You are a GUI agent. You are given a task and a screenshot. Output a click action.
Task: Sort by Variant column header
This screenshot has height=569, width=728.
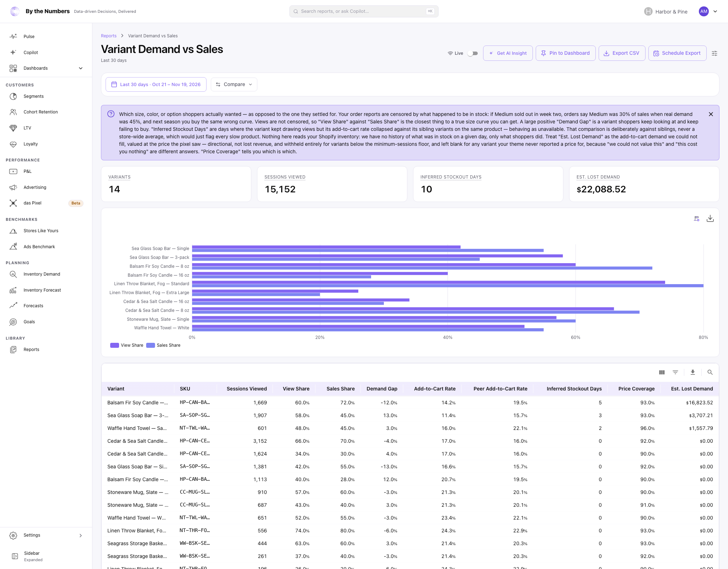click(x=116, y=389)
